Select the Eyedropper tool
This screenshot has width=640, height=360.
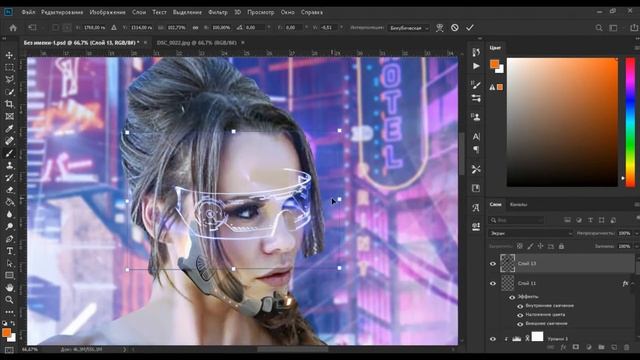click(9, 129)
